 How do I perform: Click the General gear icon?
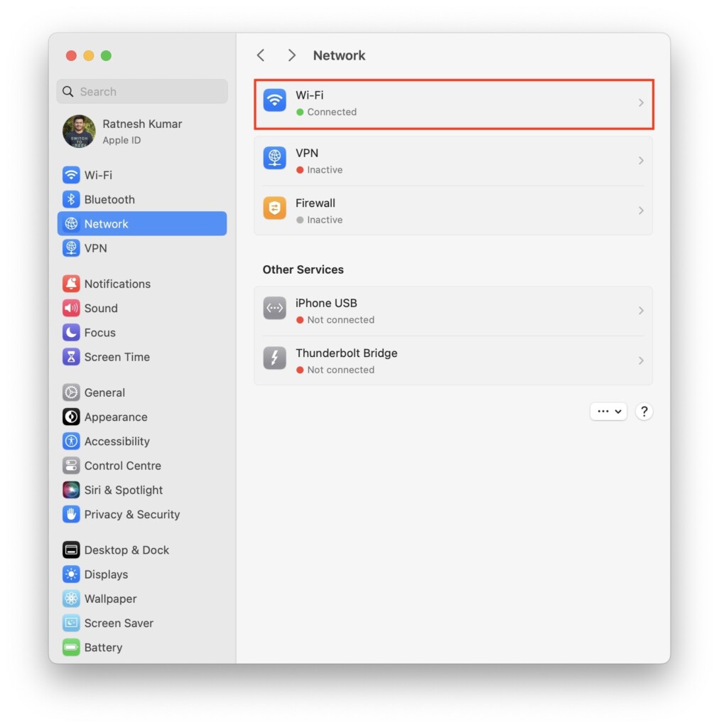pos(71,392)
